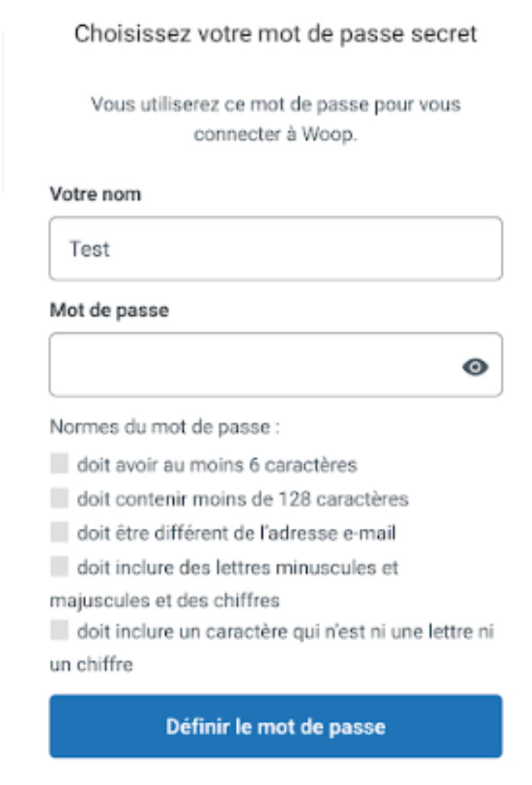The height and width of the screenshot is (785, 532).
Task: Click the Choisissez votre mot de passe secret heading
Action: 276,34
